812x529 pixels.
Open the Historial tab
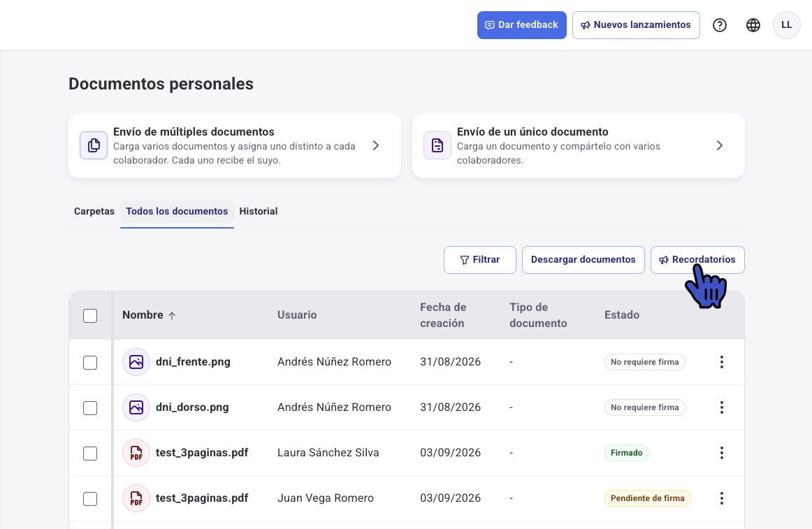(259, 212)
